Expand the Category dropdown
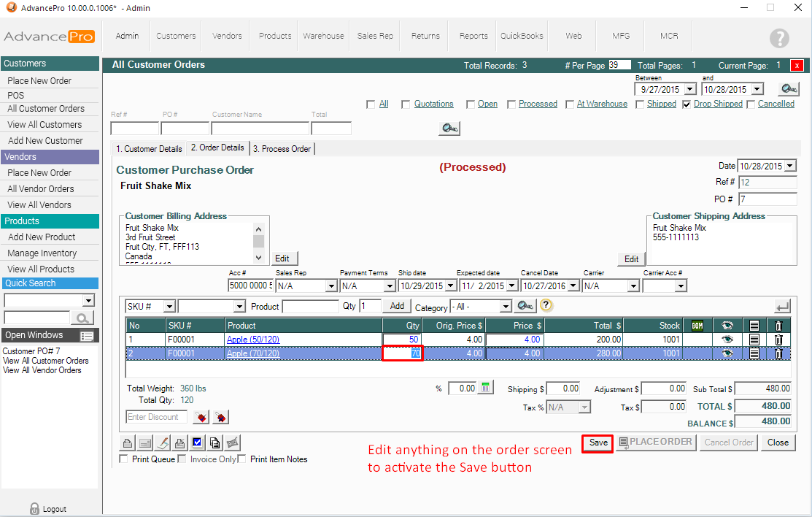The width and height of the screenshot is (812, 517). (505, 307)
